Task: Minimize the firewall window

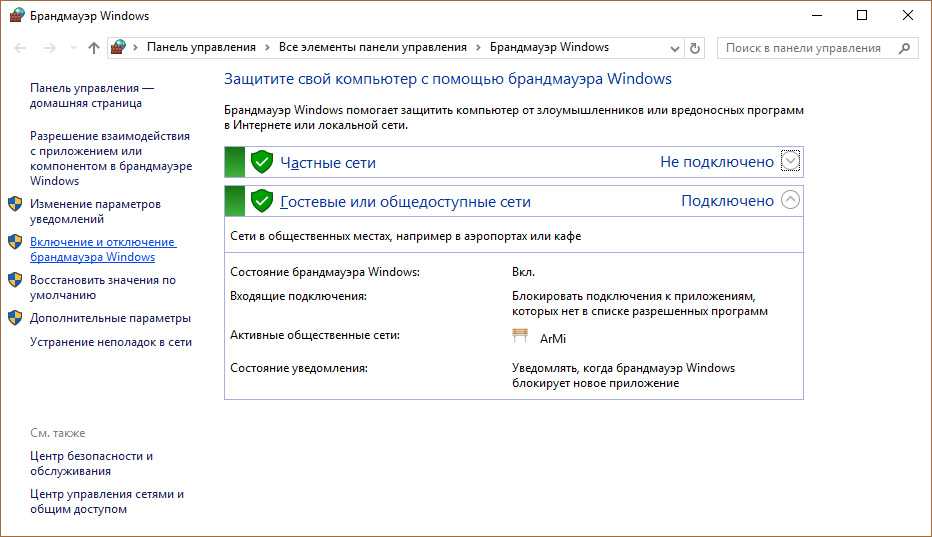Action: (x=817, y=15)
